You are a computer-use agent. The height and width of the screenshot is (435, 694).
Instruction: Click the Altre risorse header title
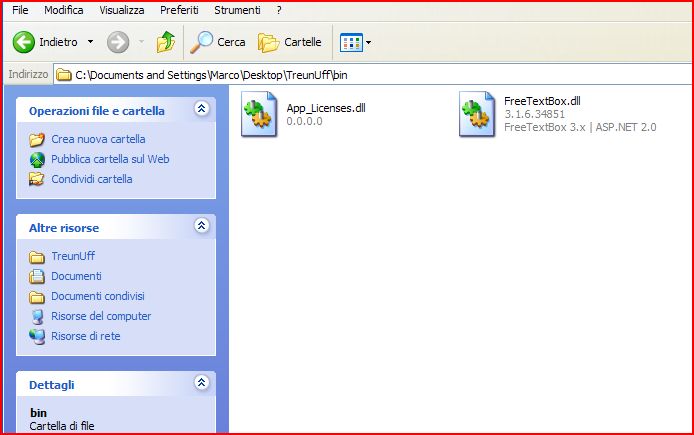tap(64, 228)
